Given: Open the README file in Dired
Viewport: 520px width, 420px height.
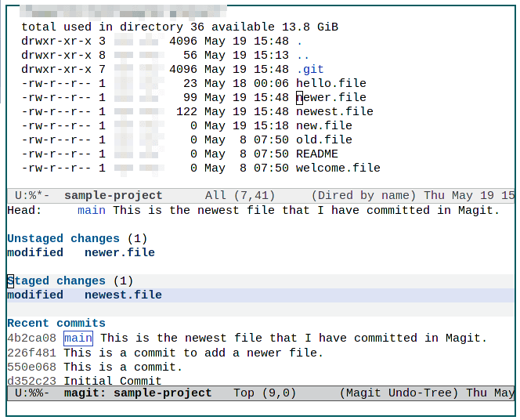Looking at the screenshot, I should pos(316,154).
